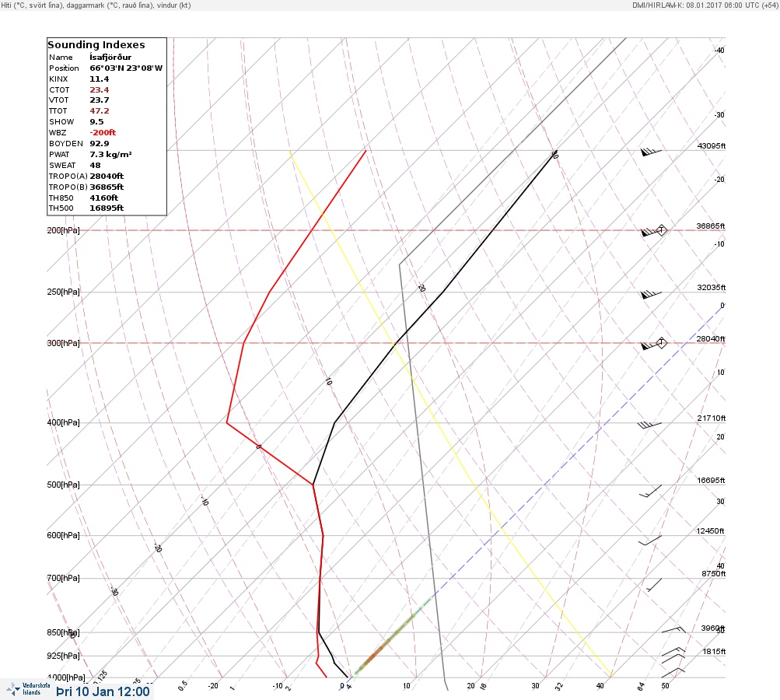Click the wind barb at 250 hPa
This screenshot has width=780, height=700.
[651, 295]
